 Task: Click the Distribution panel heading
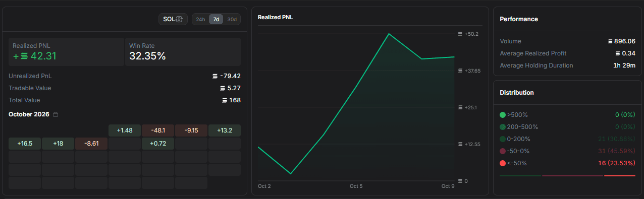coord(517,93)
